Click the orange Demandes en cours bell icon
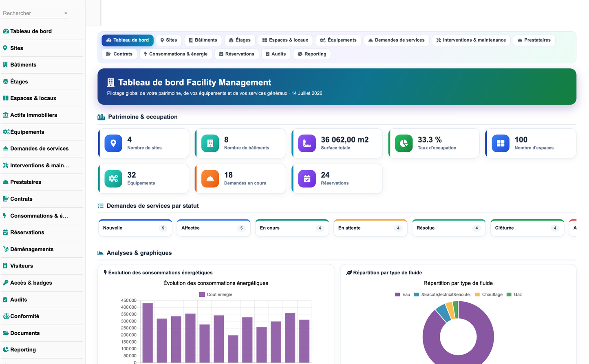Image resolution: width=589 pixels, height=364 pixels. (210, 179)
